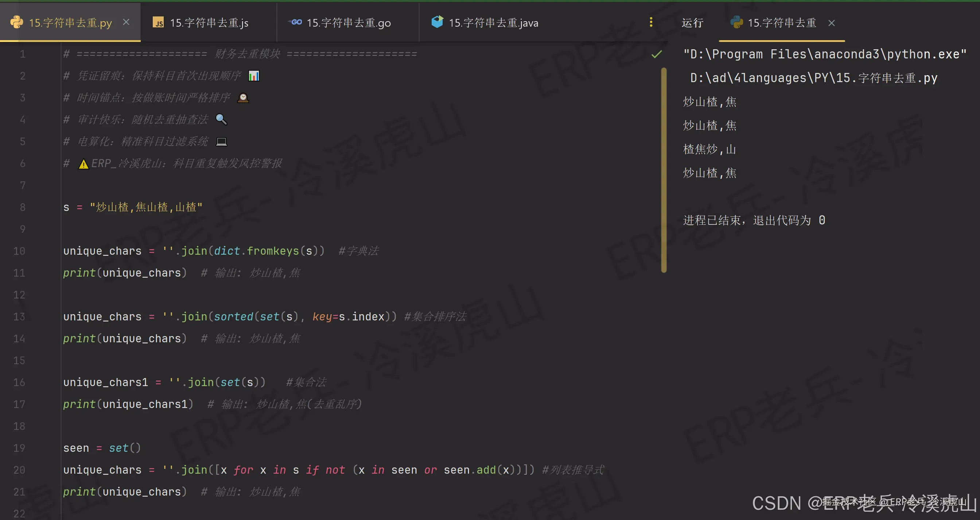The width and height of the screenshot is (980, 520).
Task: Click the python.exe path in run output
Action: pos(825,54)
